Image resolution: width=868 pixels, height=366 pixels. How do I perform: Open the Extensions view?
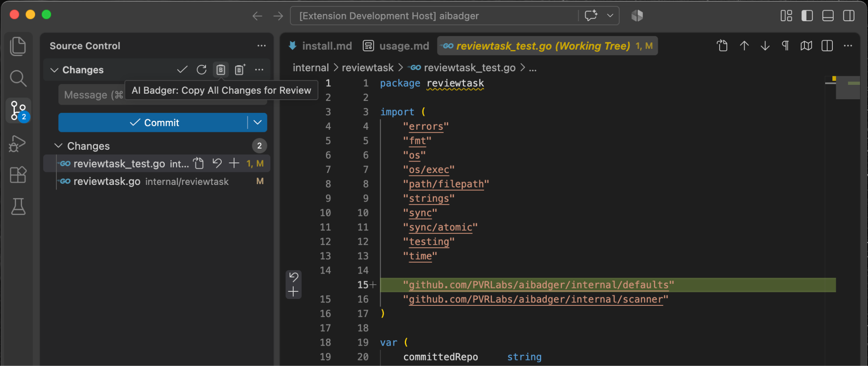point(18,174)
